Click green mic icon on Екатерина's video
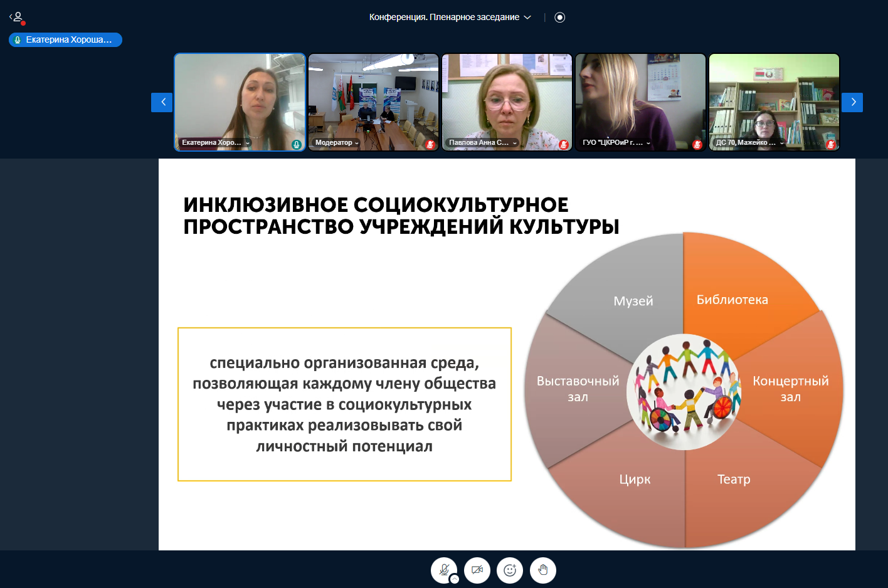This screenshot has width=888, height=588. tap(297, 145)
